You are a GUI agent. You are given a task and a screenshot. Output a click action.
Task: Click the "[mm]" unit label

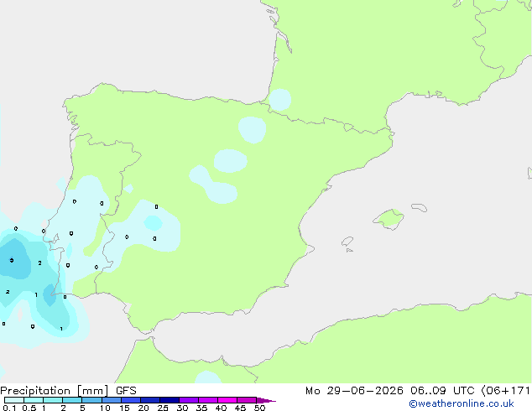tap(92, 391)
